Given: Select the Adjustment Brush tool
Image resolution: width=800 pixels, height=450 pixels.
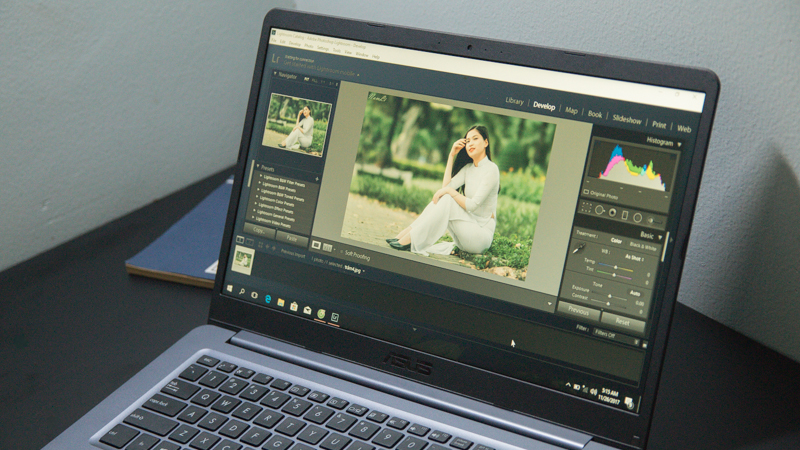Looking at the screenshot, I should 655,220.
